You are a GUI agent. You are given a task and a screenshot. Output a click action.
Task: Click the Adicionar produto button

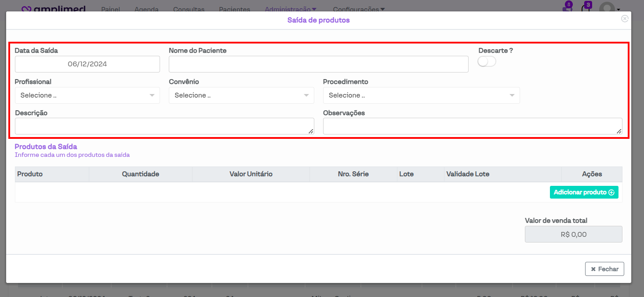(x=584, y=192)
